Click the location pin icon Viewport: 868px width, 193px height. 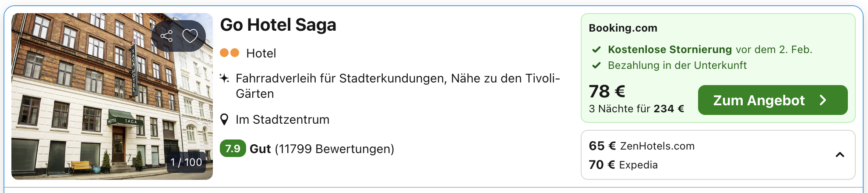pos(224,120)
